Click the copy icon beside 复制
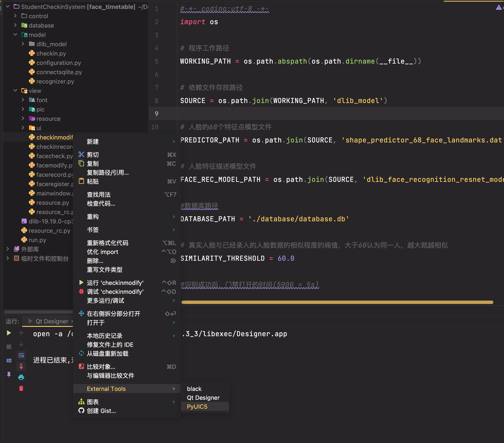Viewport: 504px width, 443px height. click(81, 163)
